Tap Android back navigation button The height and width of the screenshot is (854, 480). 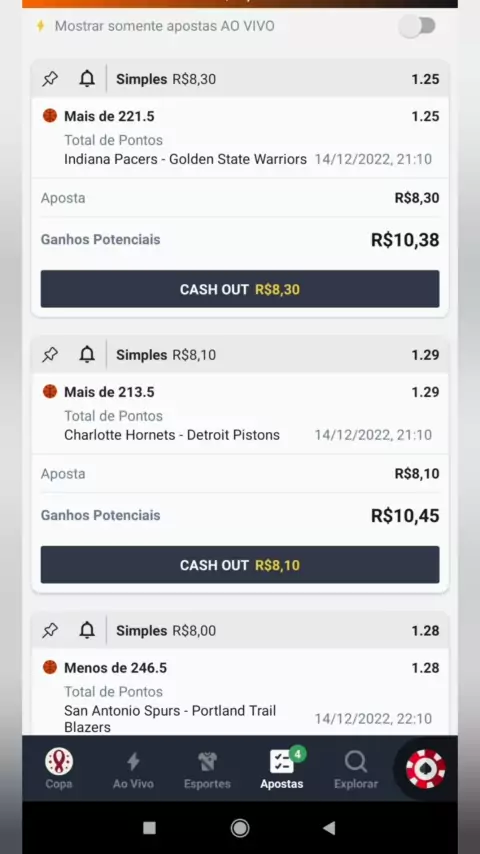(x=329, y=828)
